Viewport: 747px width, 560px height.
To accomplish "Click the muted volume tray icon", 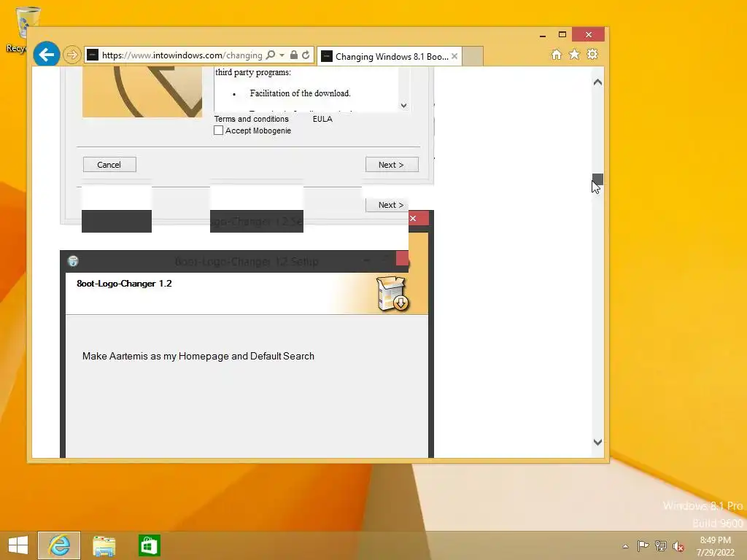I will tap(678, 545).
